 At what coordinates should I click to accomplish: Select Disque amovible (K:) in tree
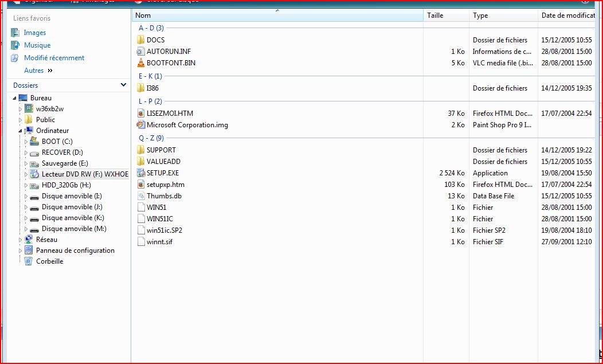73,217
